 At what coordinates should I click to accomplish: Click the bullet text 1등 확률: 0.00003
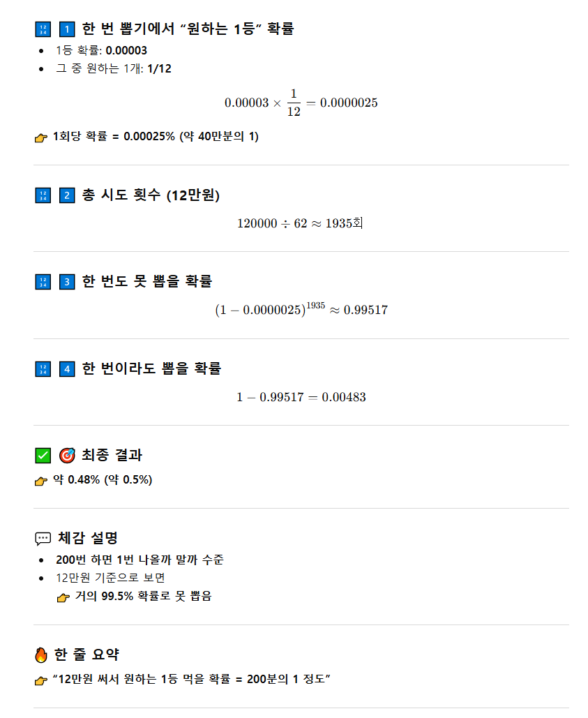(x=101, y=50)
